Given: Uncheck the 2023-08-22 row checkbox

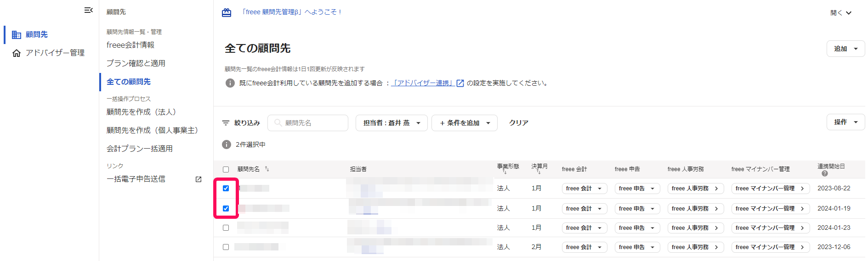Looking at the screenshot, I should pos(226,188).
